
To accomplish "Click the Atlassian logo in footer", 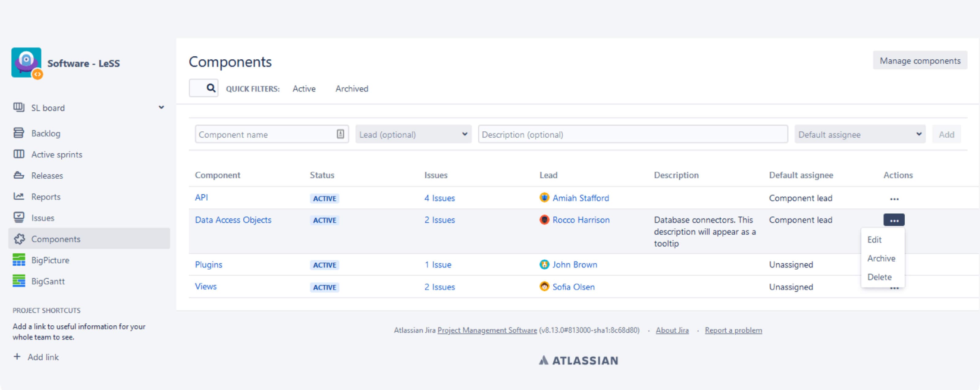I will [578, 360].
